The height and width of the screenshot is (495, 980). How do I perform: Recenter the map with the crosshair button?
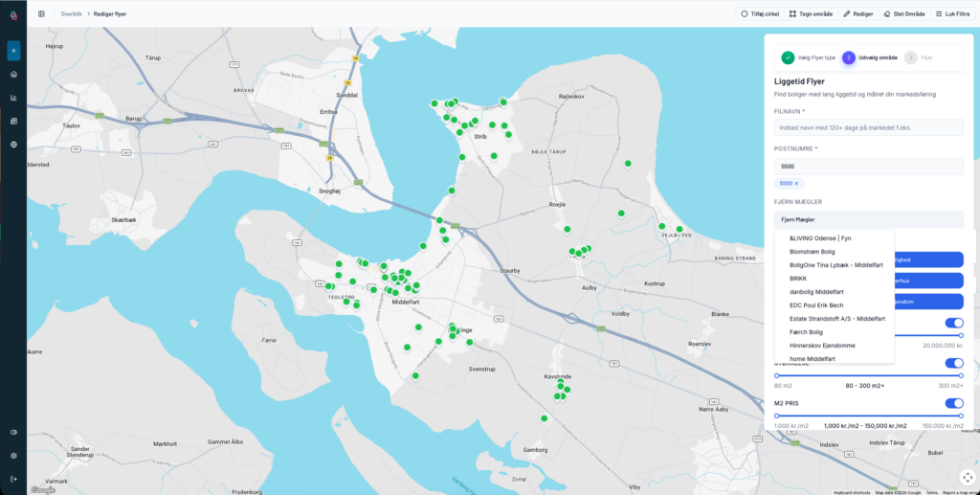point(966,477)
